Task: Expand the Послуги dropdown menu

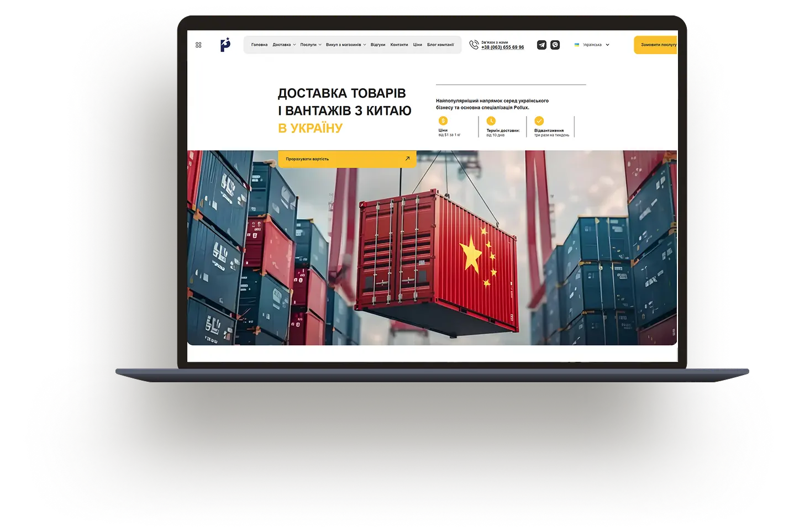Action: click(x=311, y=45)
